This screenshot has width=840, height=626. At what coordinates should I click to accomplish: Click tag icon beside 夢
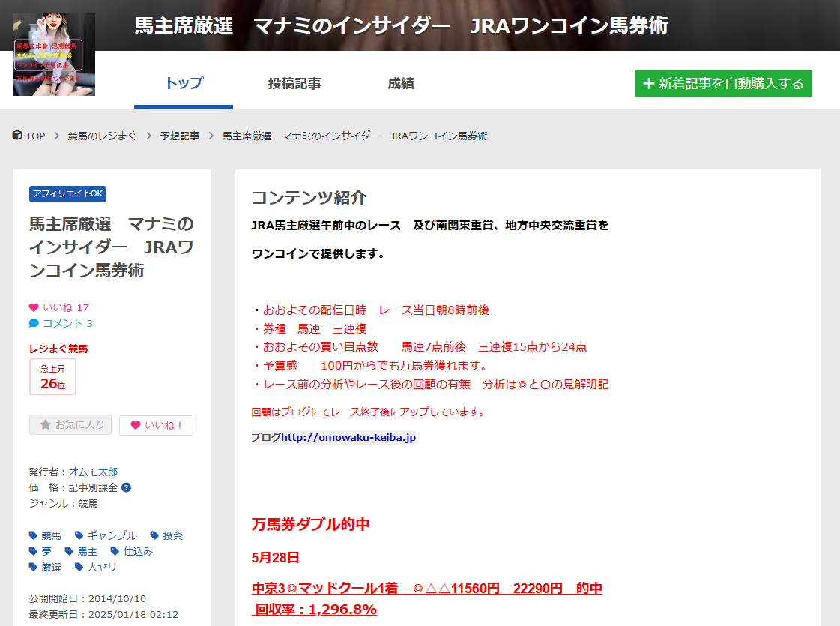[x=33, y=551]
